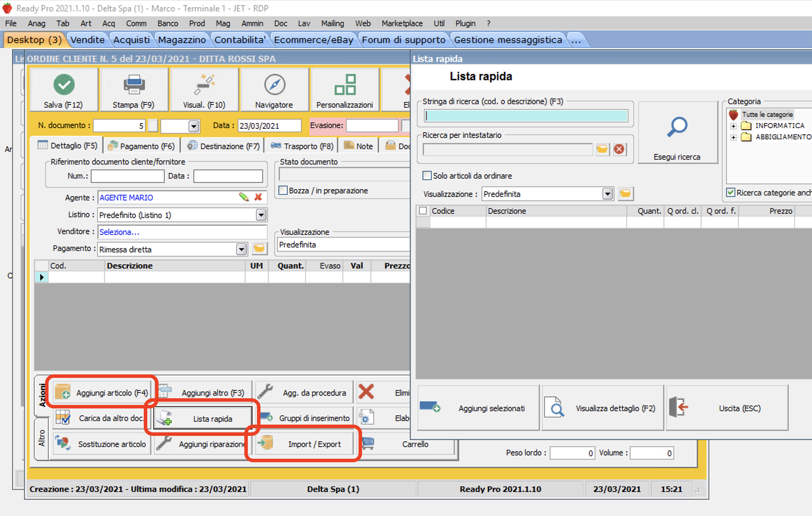
Task: Select Tutte le categorie strawberry tree item
Action: coord(767,114)
